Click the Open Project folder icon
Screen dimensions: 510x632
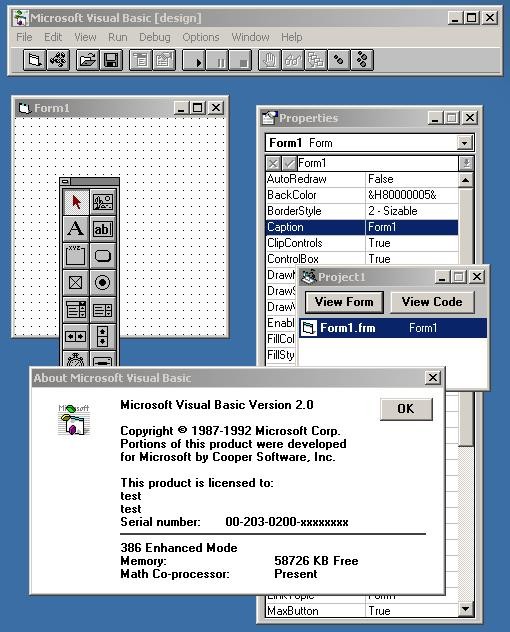87,60
